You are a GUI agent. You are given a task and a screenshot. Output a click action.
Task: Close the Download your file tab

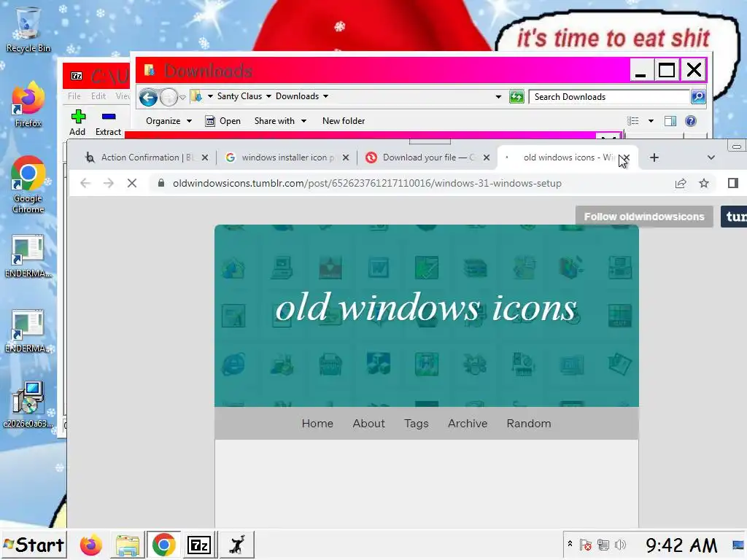click(487, 157)
